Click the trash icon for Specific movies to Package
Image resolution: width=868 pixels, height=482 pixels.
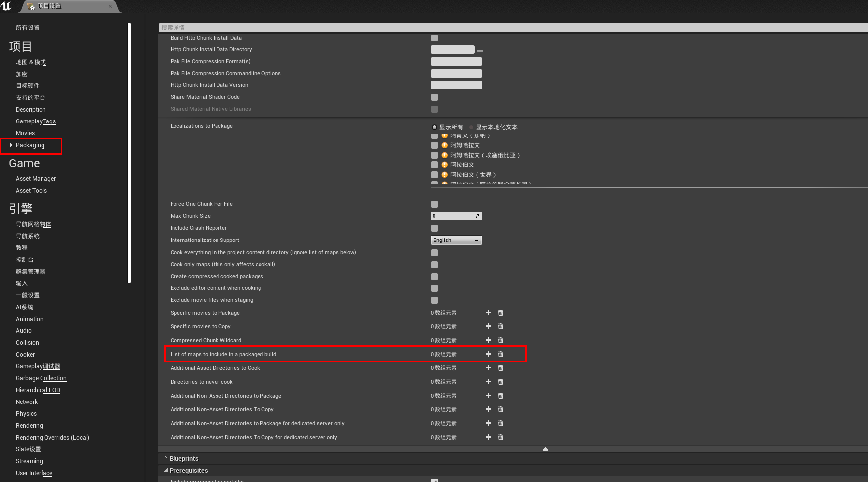click(x=500, y=313)
